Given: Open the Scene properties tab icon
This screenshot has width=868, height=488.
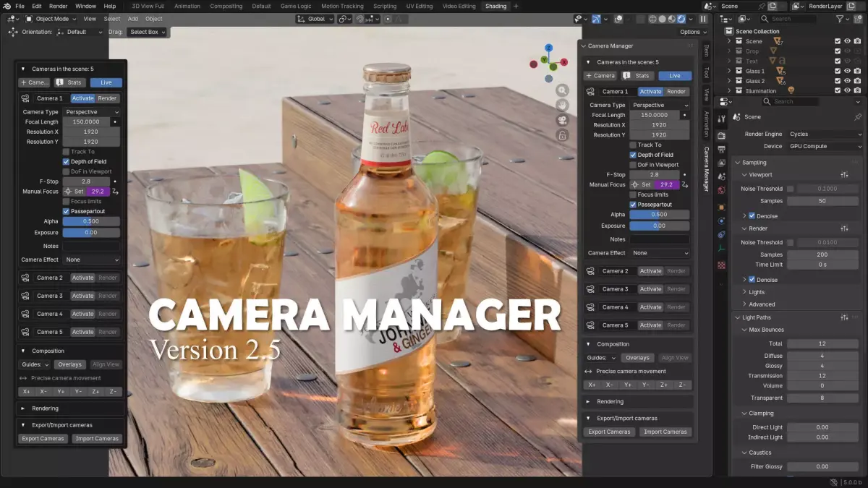Looking at the screenshot, I should pyautogui.click(x=721, y=177).
